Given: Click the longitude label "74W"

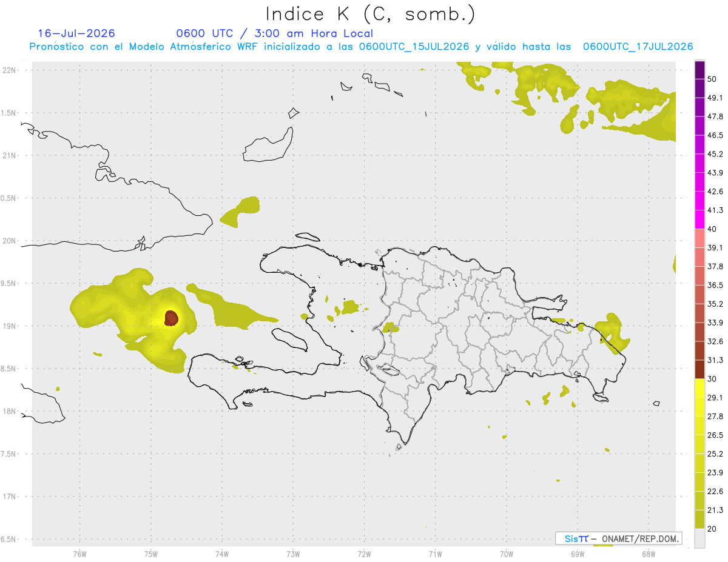Looking at the screenshot, I should pos(222,554).
